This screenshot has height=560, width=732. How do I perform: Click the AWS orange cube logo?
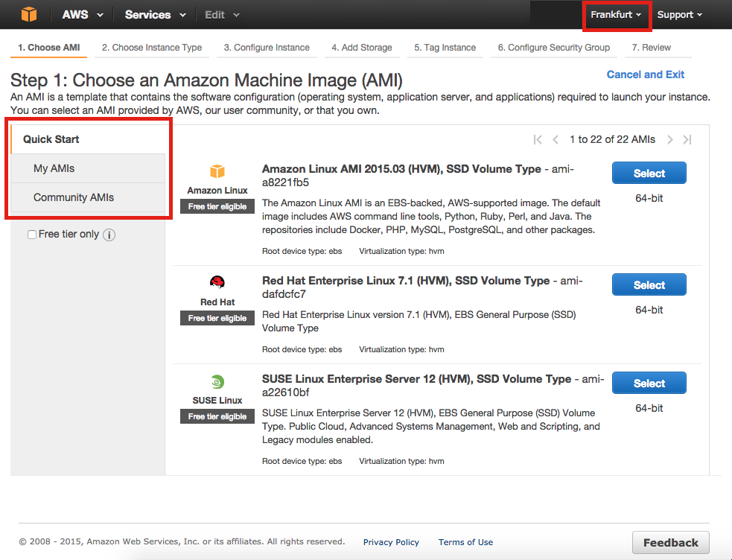pos(29,14)
